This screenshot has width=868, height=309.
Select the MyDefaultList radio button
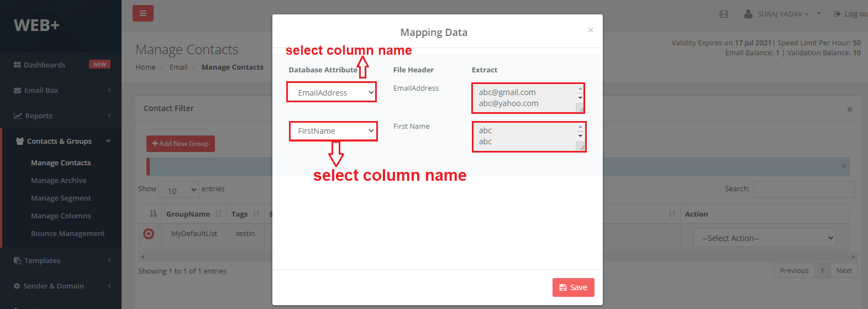click(149, 234)
